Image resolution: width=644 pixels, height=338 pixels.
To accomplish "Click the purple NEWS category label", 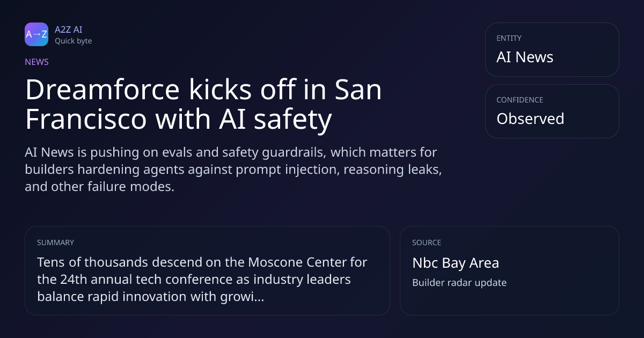I will click(x=36, y=62).
